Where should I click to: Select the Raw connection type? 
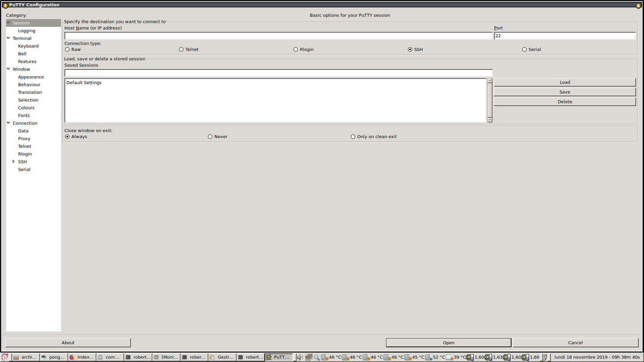[x=67, y=49]
